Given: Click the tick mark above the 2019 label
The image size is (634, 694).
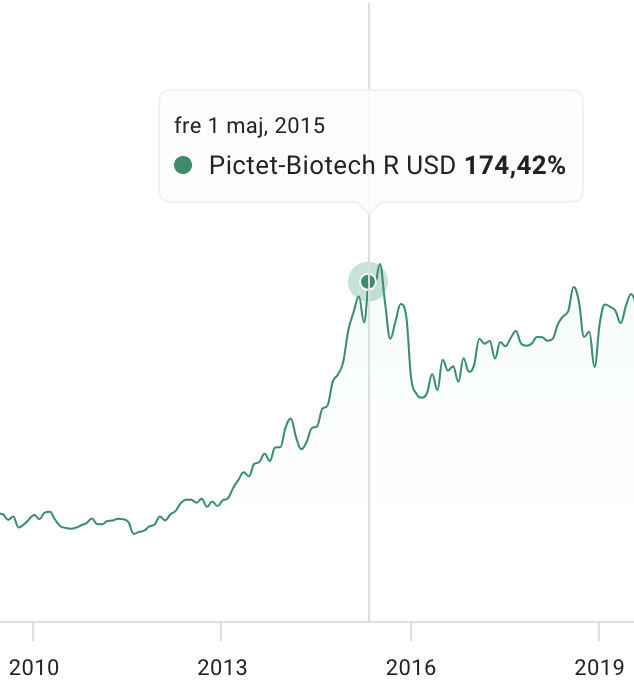Looking at the screenshot, I should pyautogui.click(x=599, y=631).
